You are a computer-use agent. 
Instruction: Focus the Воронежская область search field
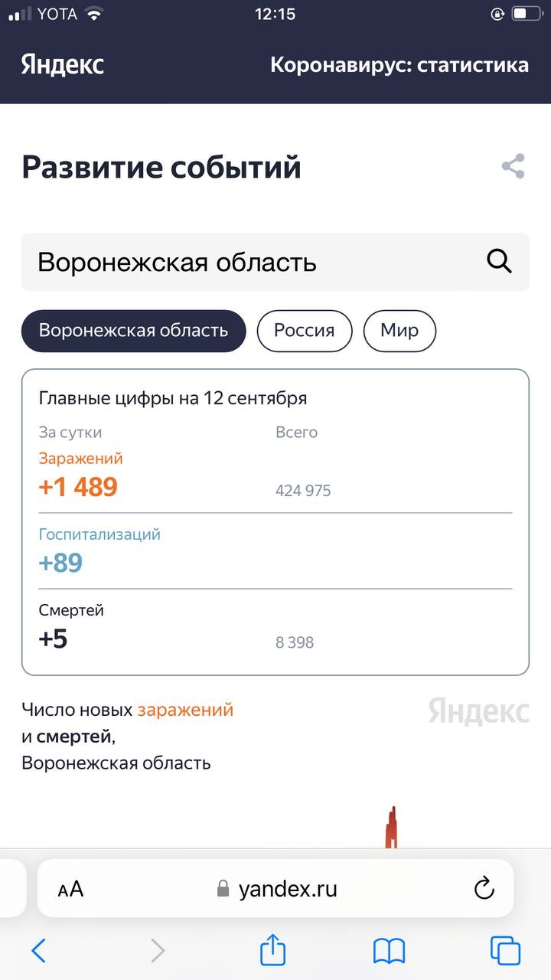click(x=275, y=262)
